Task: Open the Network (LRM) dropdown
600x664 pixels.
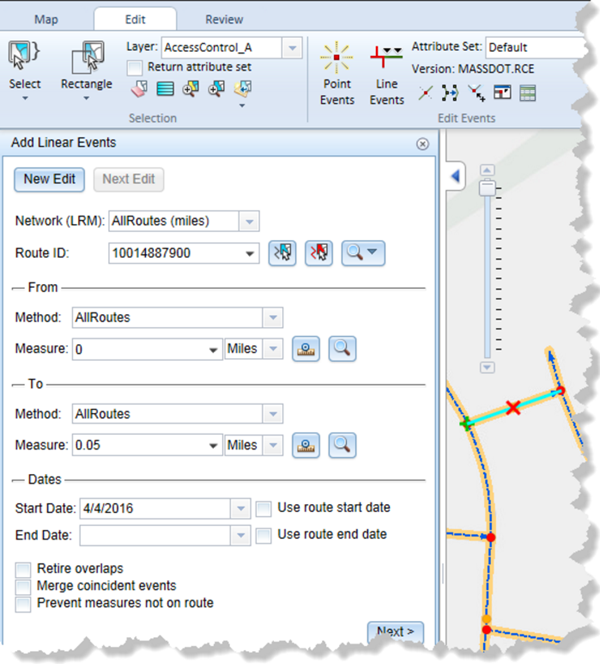Action: click(x=249, y=221)
